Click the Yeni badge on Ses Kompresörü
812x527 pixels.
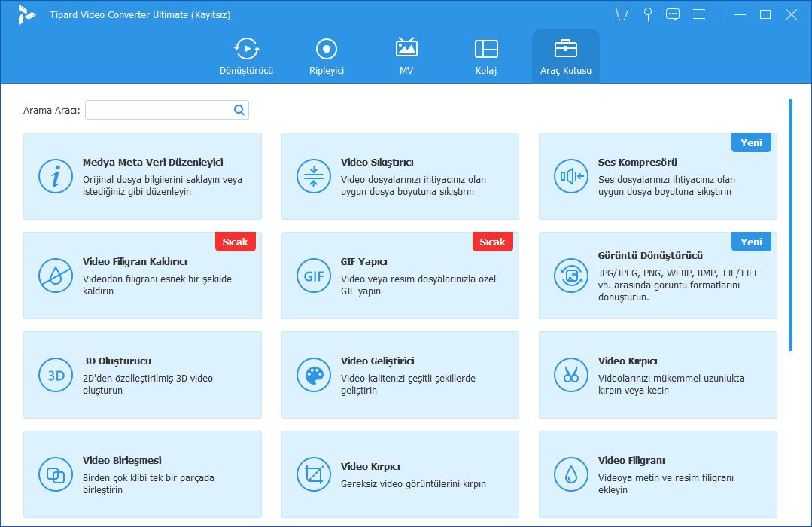751,142
